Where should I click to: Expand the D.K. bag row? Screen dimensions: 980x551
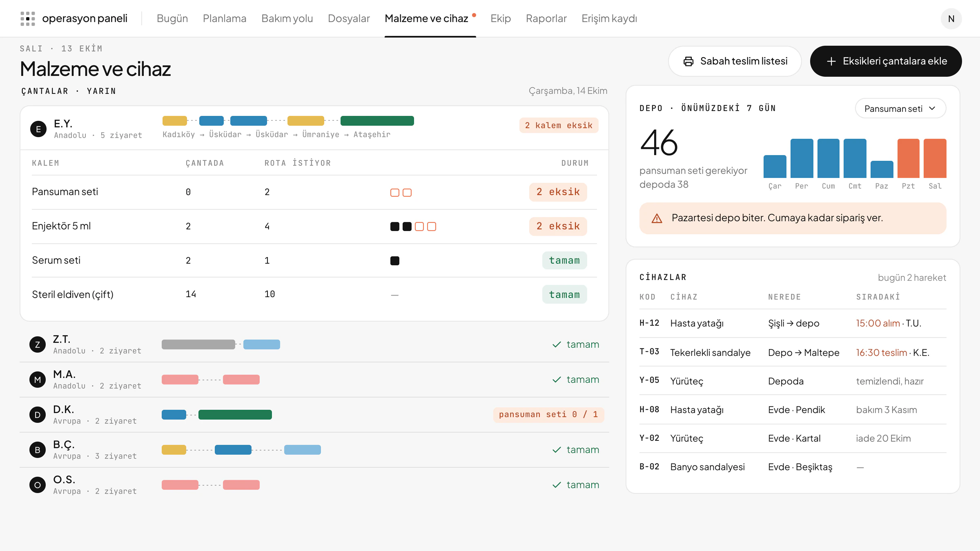(x=314, y=415)
